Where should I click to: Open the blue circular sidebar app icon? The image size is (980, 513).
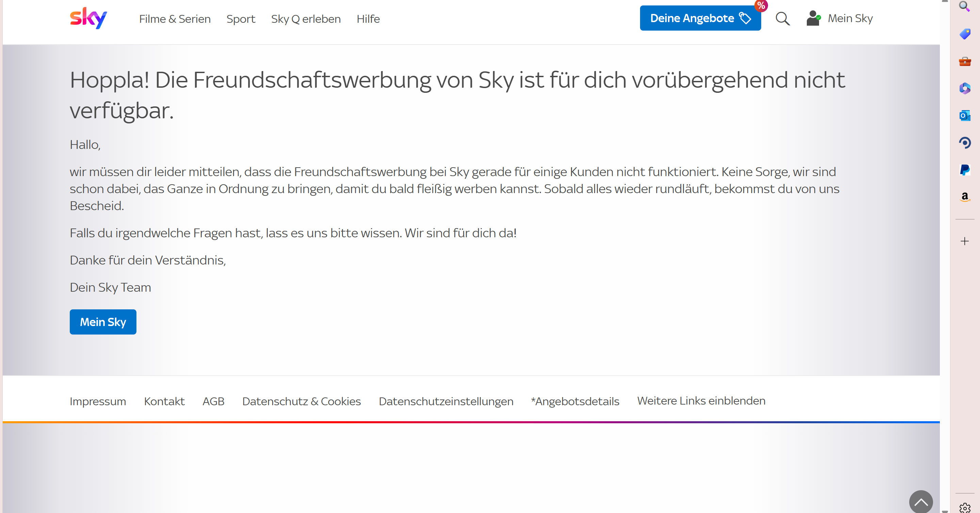964,142
